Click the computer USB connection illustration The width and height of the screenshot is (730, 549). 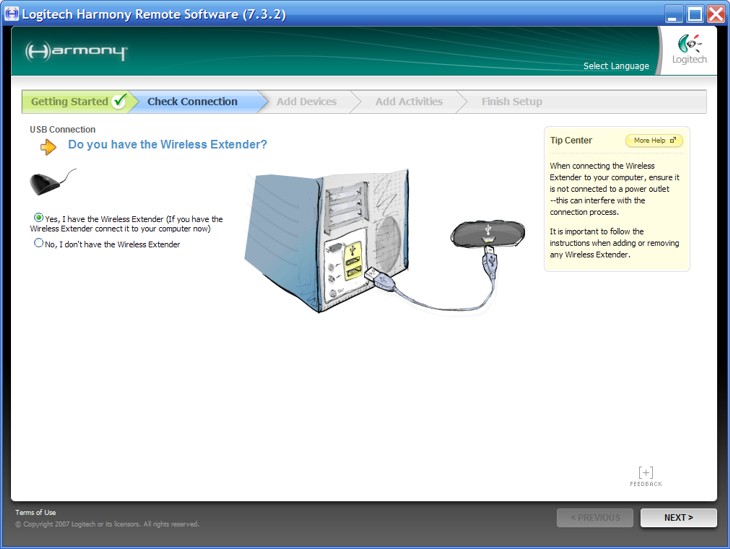[385, 241]
